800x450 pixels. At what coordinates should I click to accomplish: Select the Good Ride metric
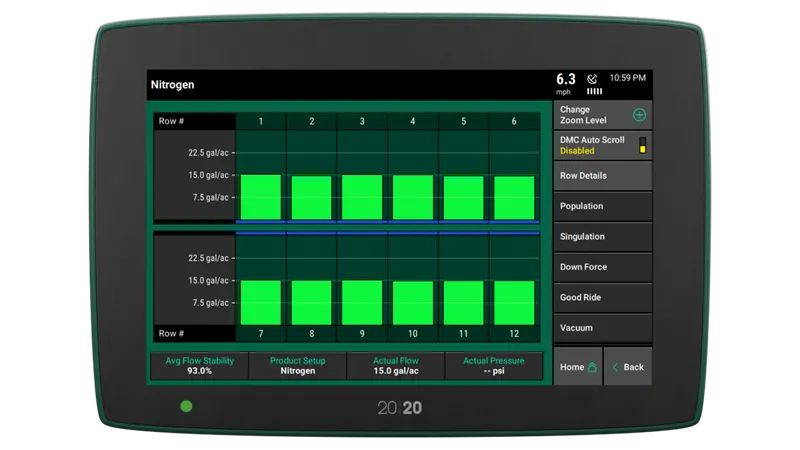point(603,297)
